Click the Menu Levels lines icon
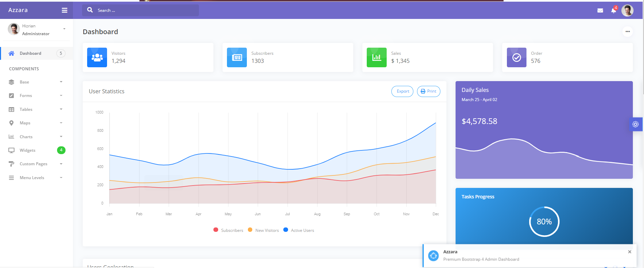Screen dimensions: 644x268 pyautogui.click(x=11, y=178)
